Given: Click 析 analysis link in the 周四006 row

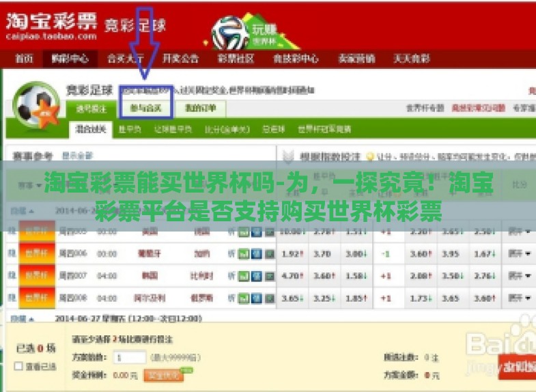Looking at the screenshot, I should pos(231,254).
